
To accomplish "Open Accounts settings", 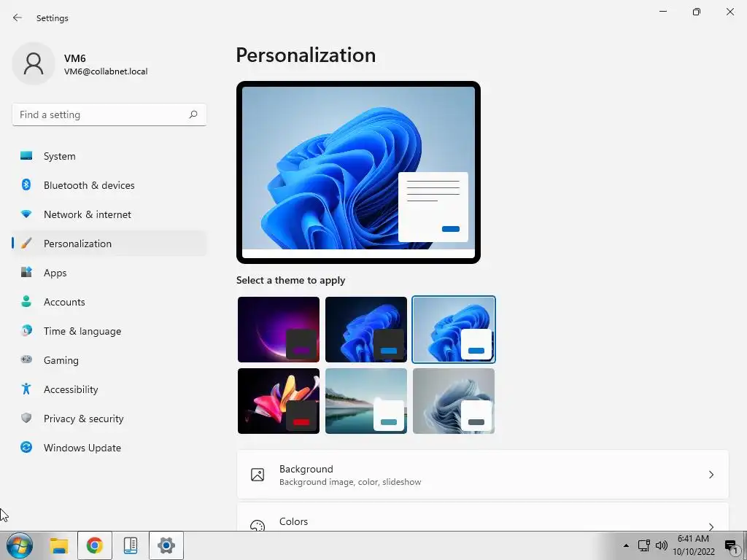I will [109, 302].
